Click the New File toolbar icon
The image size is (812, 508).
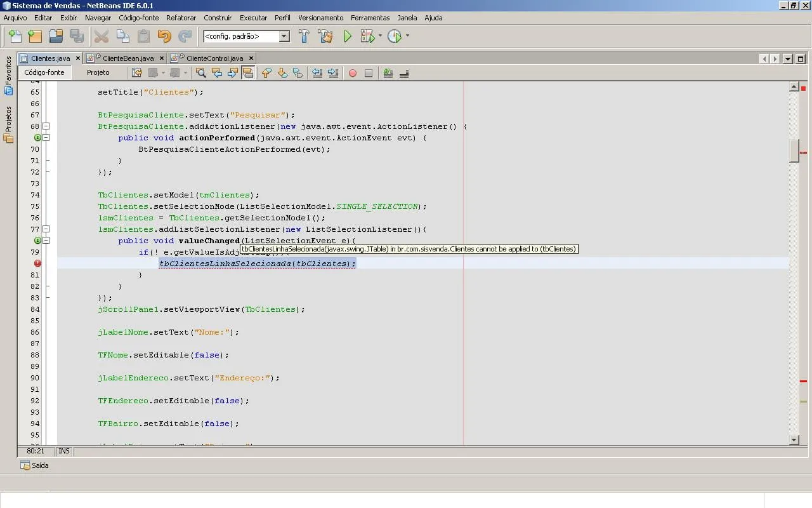tap(14, 36)
